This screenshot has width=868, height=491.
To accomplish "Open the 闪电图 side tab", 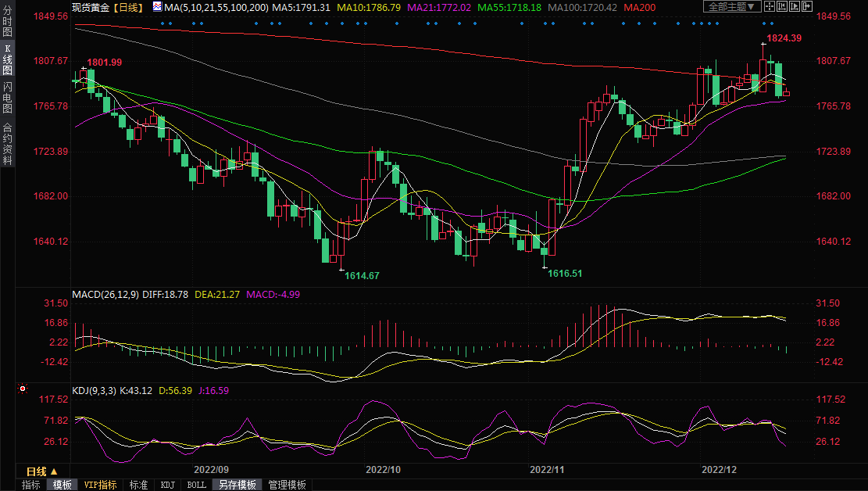I will point(7,98).
